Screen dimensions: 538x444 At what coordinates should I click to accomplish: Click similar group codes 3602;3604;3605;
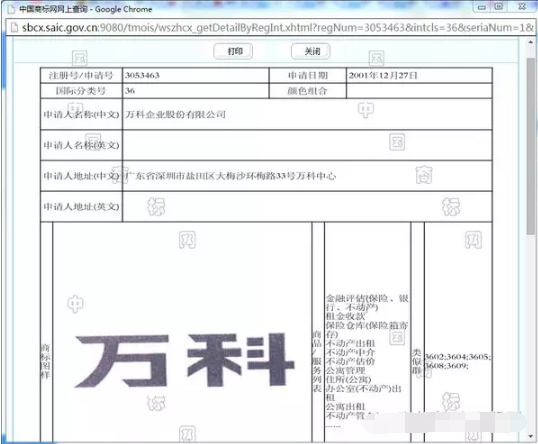(x=458, y=357)
